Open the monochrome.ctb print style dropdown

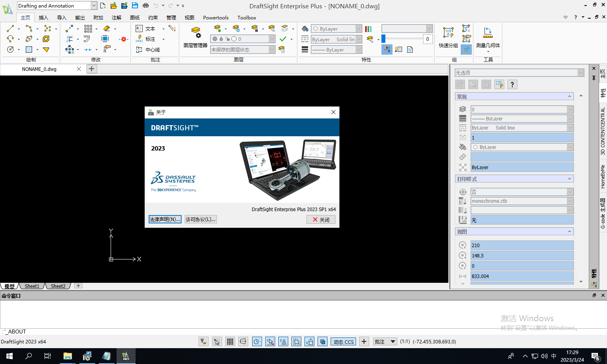click(522, 201)
